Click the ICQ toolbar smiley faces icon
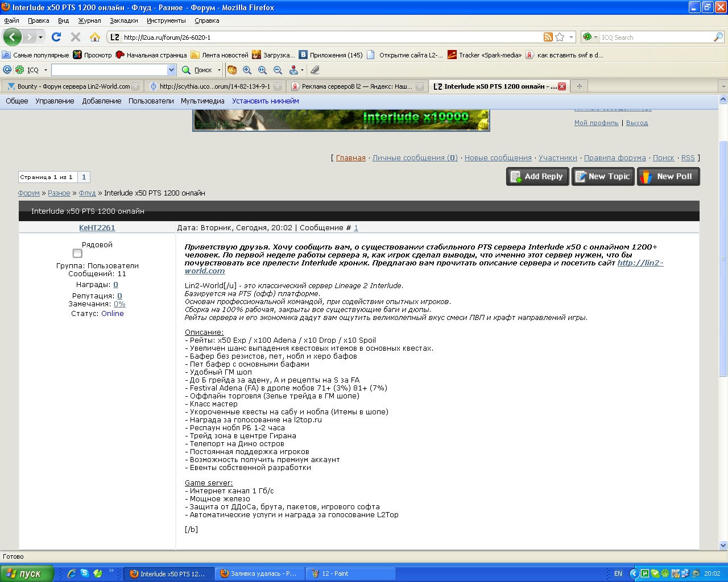This screenshot has height=582, width=728. click(232, 70)
